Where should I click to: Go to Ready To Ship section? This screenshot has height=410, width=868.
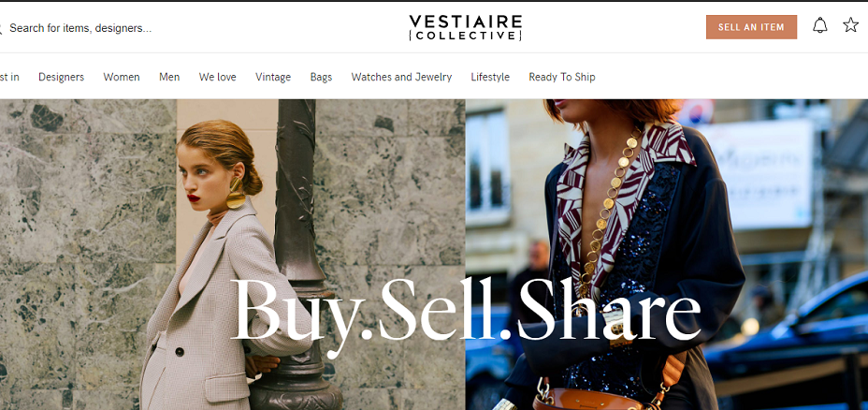click(562, 77)
